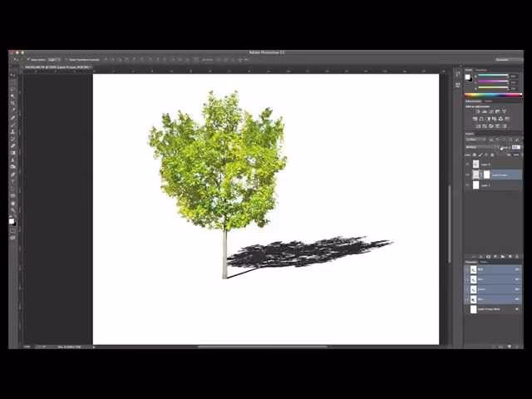Select the Channels tab

(x=471, y=262)
